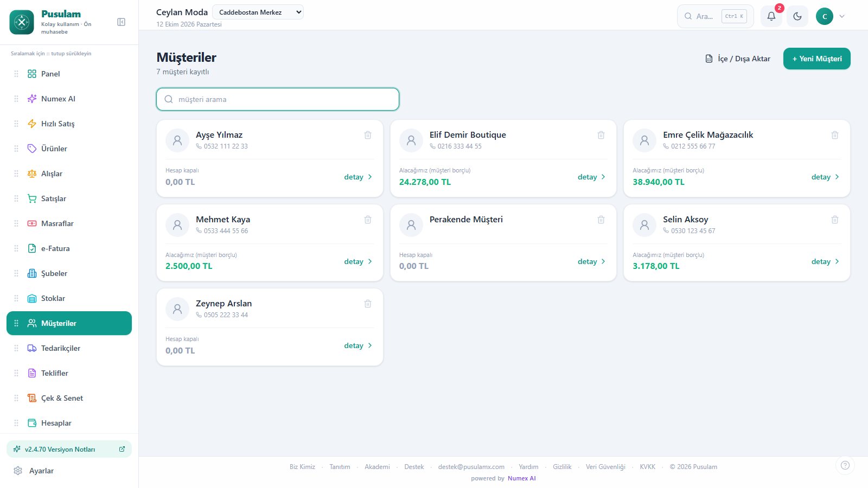Open Hızlı Satış menu item
Screen dimensions: 868x488
tap(69, 124)
